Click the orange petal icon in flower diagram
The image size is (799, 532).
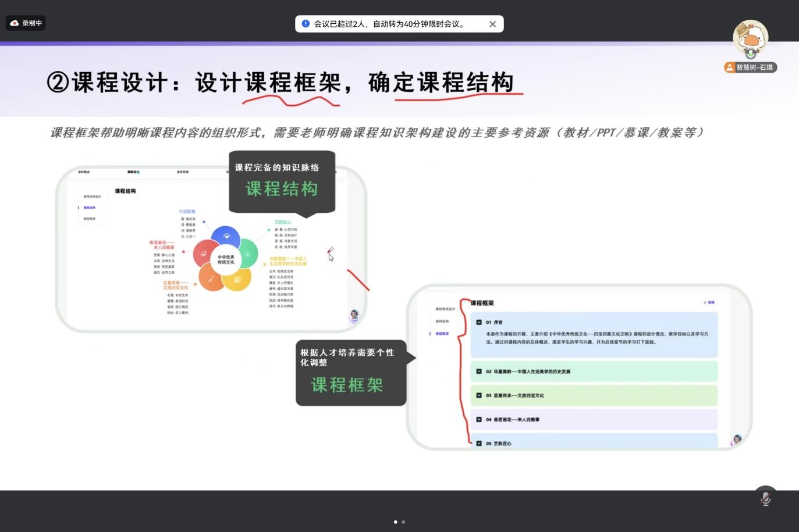point(211,279)
